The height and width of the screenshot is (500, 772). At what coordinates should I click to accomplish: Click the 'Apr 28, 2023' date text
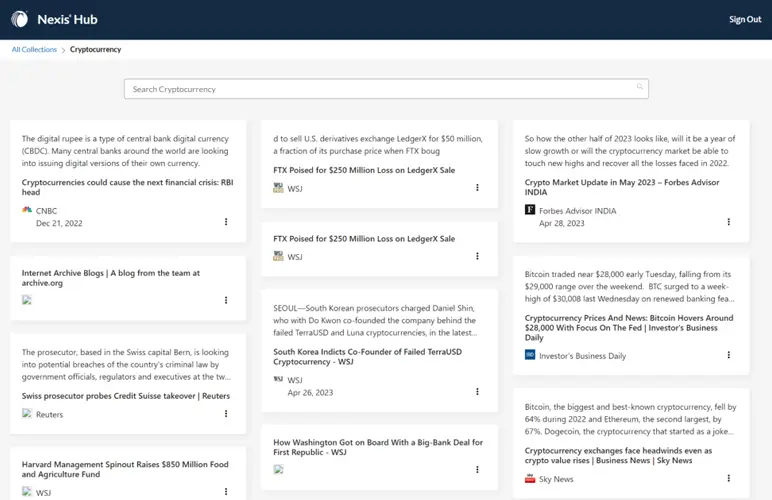point(562,223)
